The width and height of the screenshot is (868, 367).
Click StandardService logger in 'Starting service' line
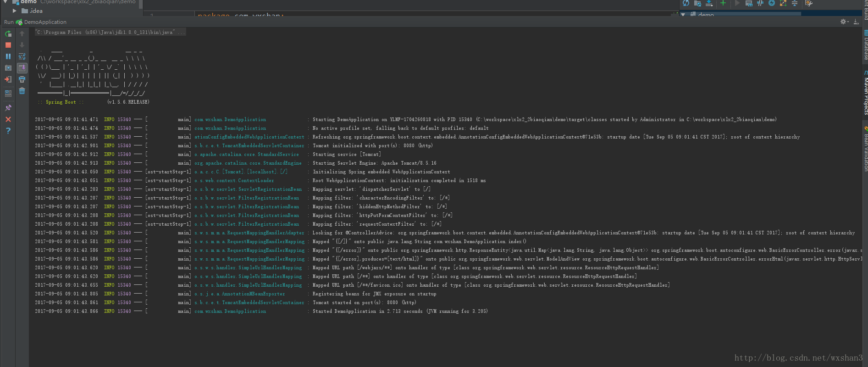click(x=247, y=154)
